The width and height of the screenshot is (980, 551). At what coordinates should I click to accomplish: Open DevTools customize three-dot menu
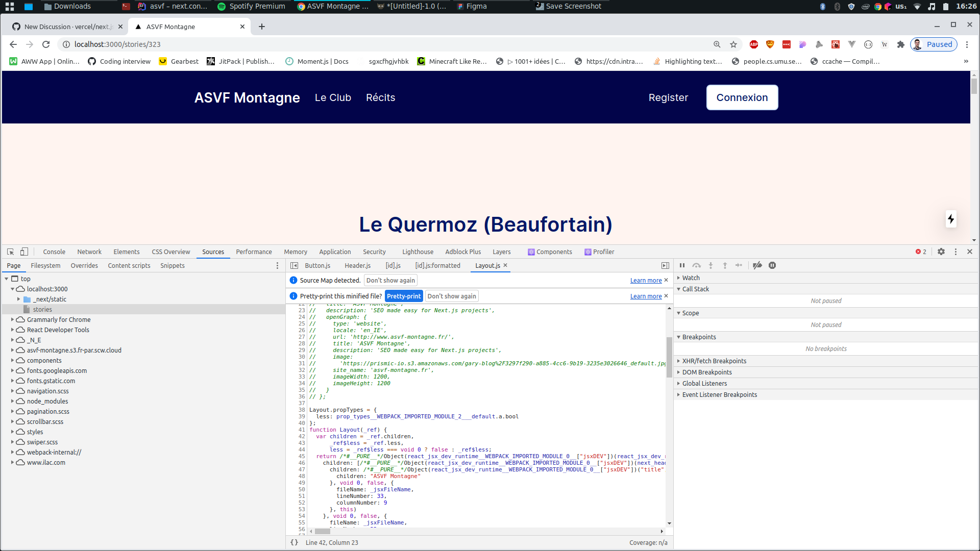pyautogui.click(x=955, y=252)
